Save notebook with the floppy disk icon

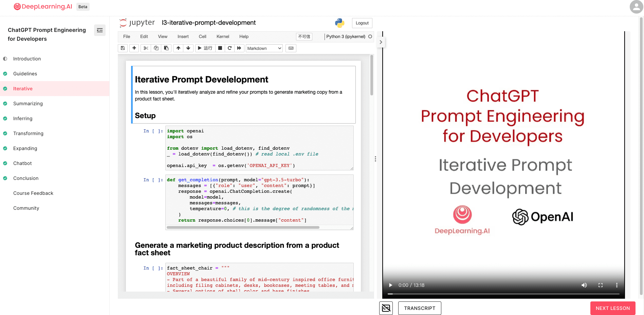click(123, 48)
